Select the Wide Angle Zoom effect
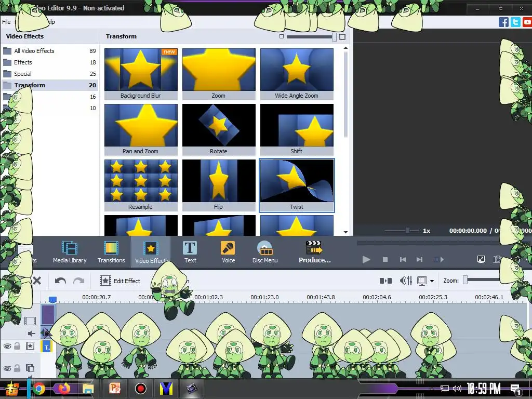The image size is (532, 399). click(x=297, y=74)
